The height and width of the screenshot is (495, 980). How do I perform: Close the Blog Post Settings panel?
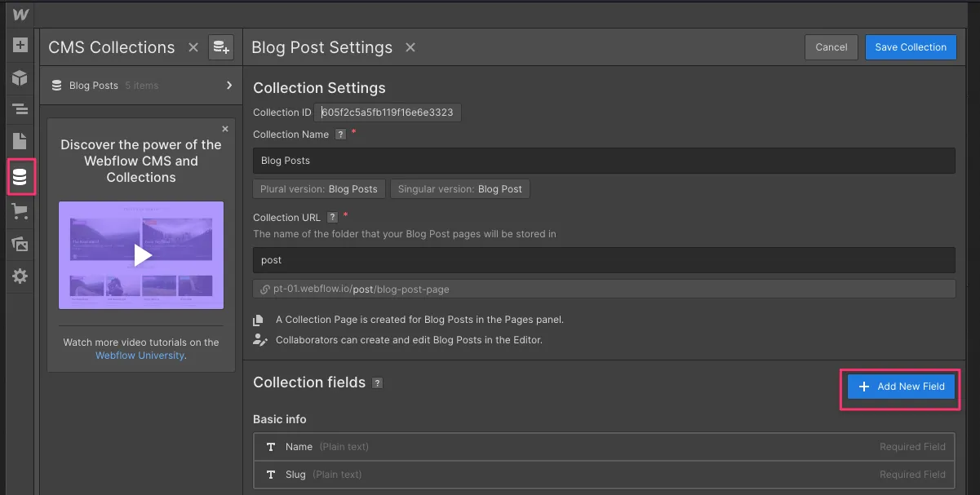tap(410, 47)
